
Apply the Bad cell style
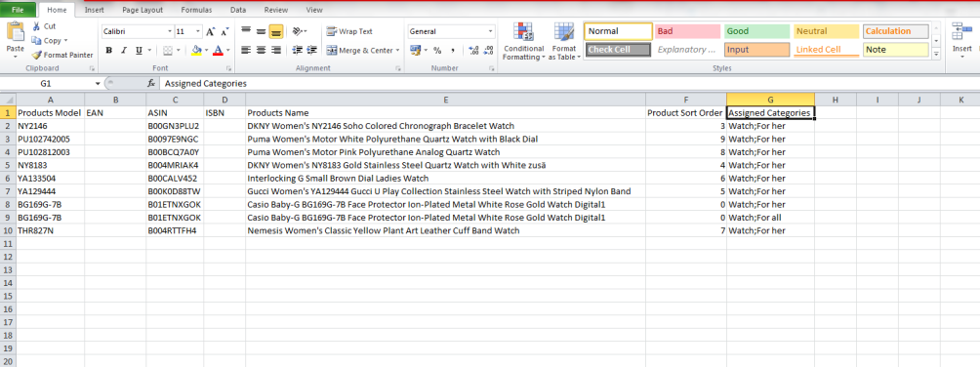click(687, 31)
